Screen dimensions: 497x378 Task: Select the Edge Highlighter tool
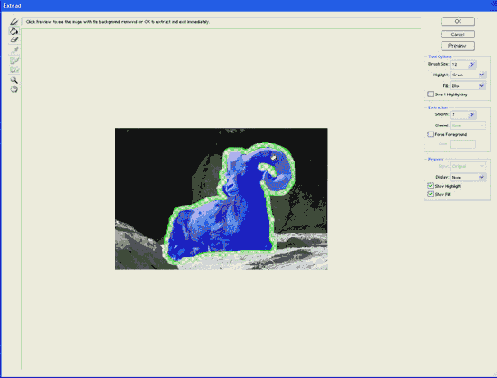pos(14,22)
